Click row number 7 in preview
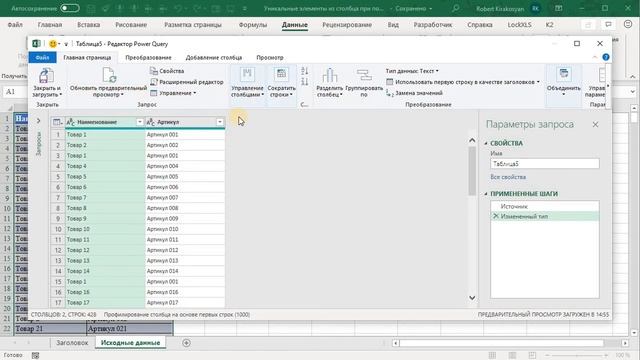The width and height of the screenshot is (640, 360). [x=58, y=198]
